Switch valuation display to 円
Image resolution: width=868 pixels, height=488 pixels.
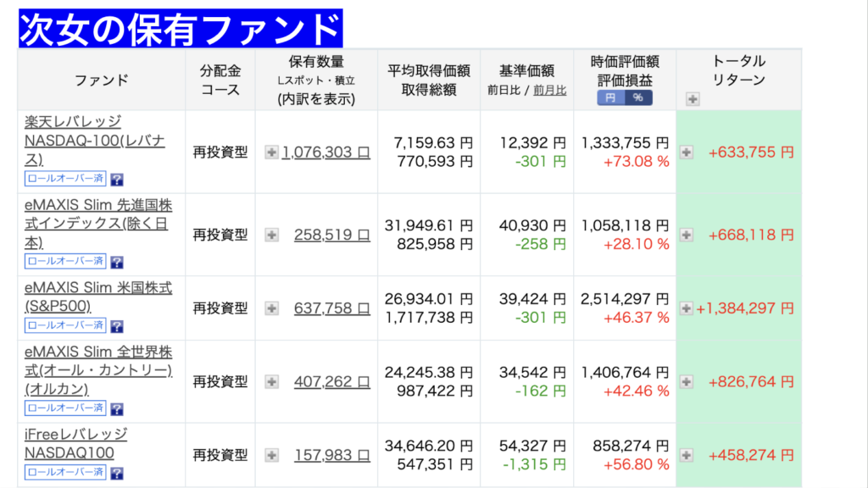coord(610,97)
